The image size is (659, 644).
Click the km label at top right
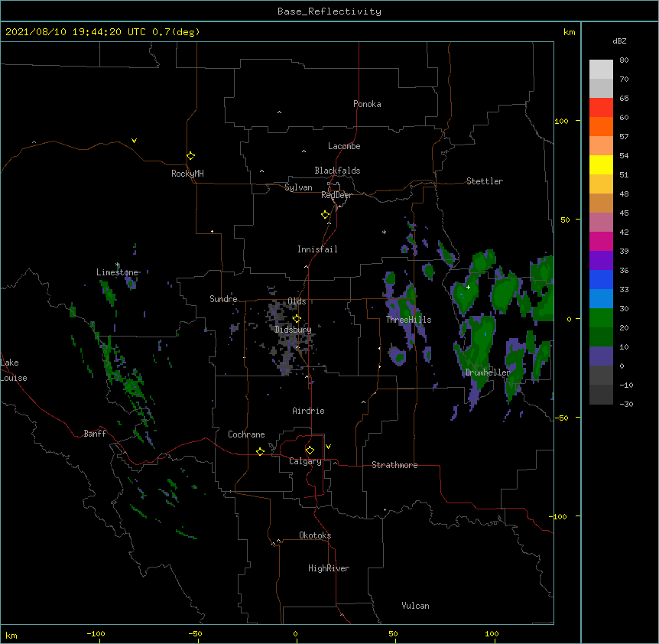(569, 32)
